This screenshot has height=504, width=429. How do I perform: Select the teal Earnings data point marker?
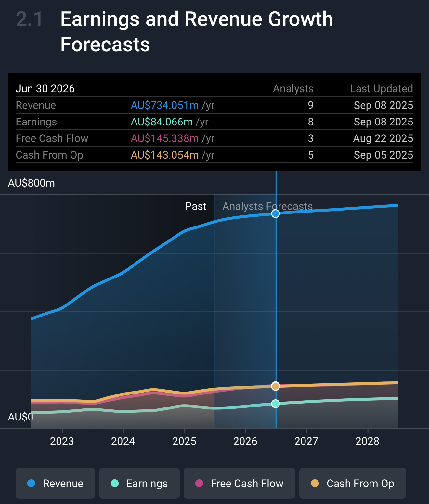(276, 404)
